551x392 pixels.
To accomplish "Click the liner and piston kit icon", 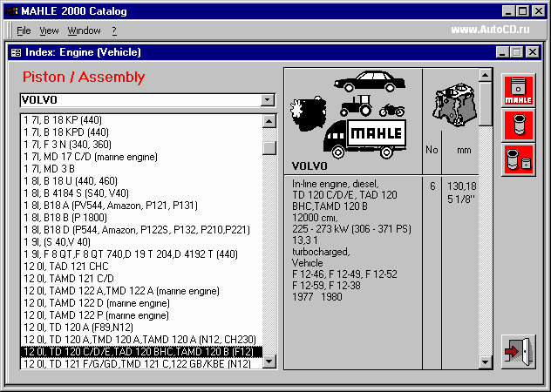I will tap(519, 159).
